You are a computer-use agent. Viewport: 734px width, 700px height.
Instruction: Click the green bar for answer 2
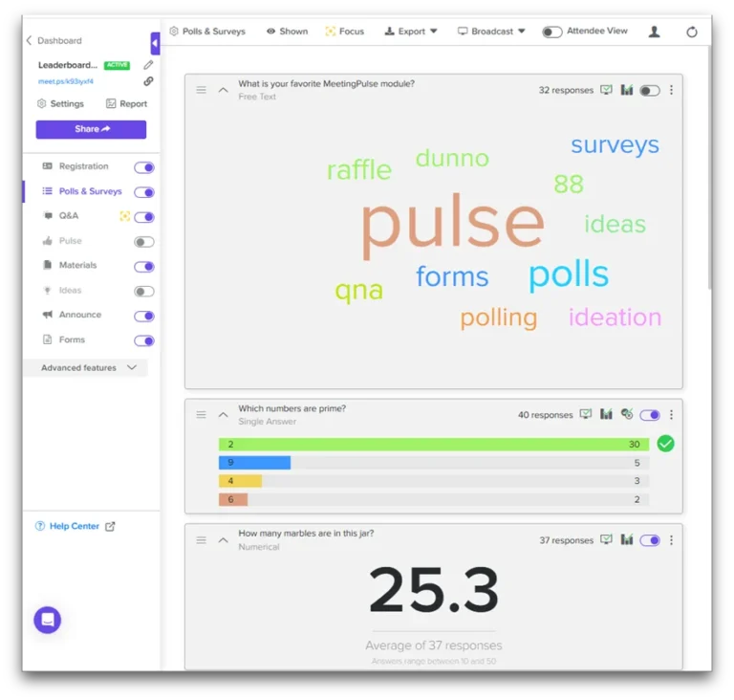point(434,444)
